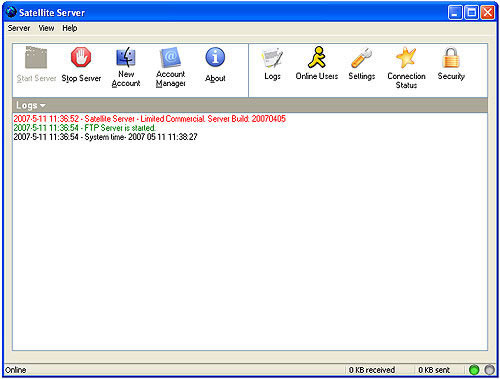
Task: Click the gray status indicator light
Action: point(489,370)
